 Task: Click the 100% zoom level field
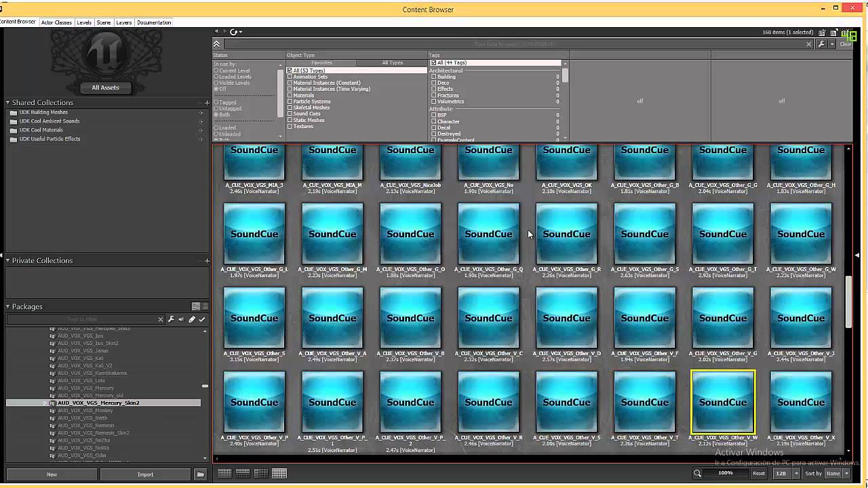coord(726,473)
